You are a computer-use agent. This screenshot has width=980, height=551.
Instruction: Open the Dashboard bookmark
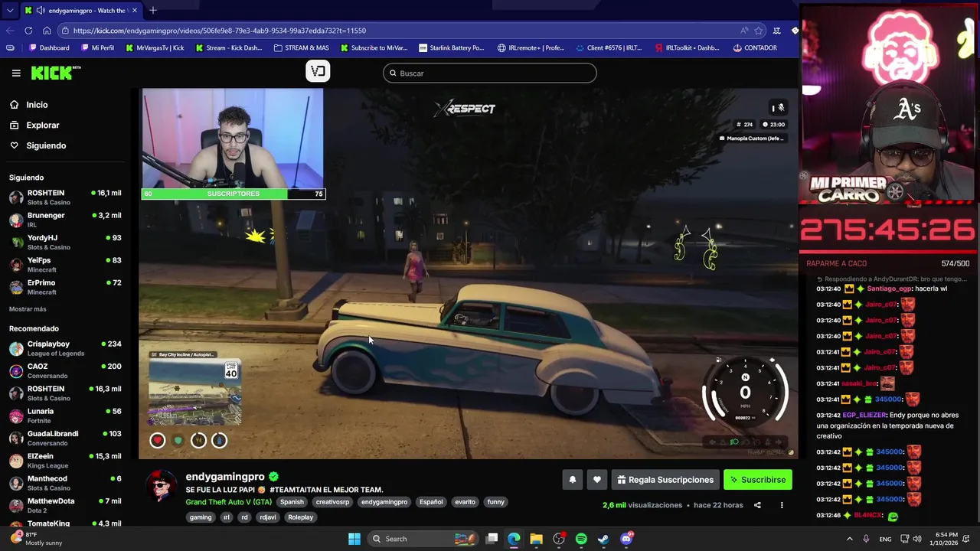coord(49,47)
